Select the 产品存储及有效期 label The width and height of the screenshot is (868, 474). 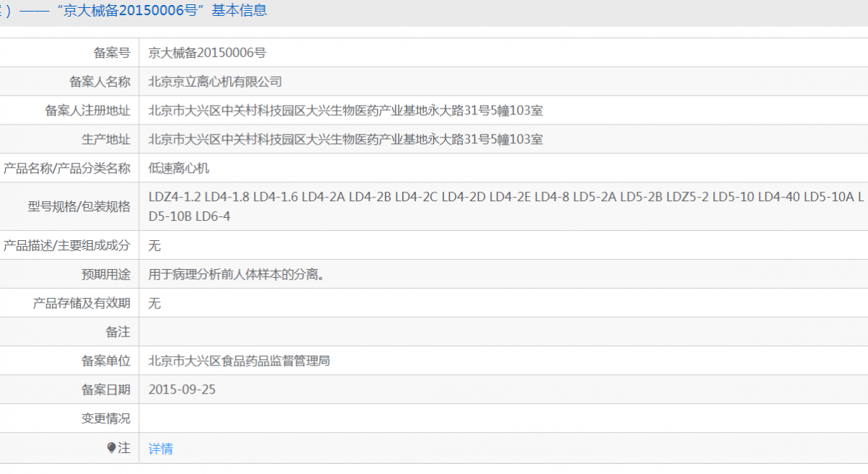pos(82,303)
